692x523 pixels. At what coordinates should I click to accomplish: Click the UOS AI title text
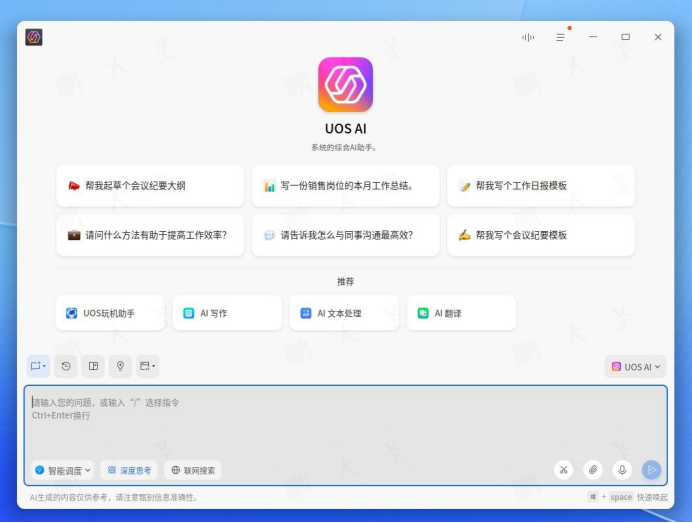click(346, 129)
